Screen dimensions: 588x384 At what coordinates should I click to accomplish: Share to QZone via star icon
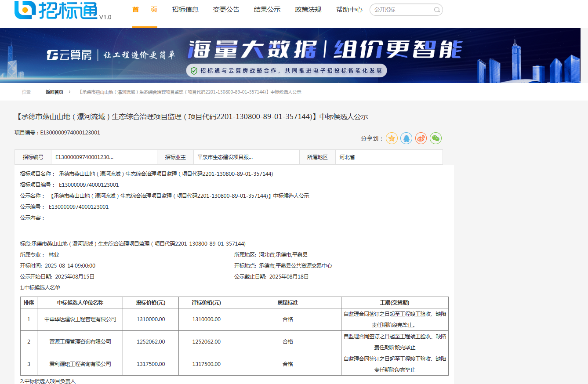[392, 138]
